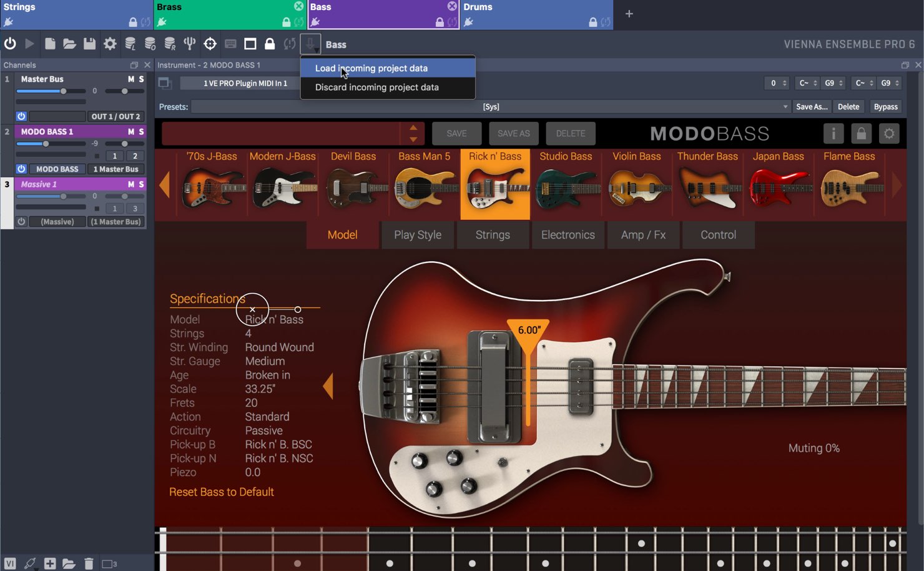This screenshot has width=924, height=571.
Task: Open preferences with the toolbar gear icon
Action: 110,44
